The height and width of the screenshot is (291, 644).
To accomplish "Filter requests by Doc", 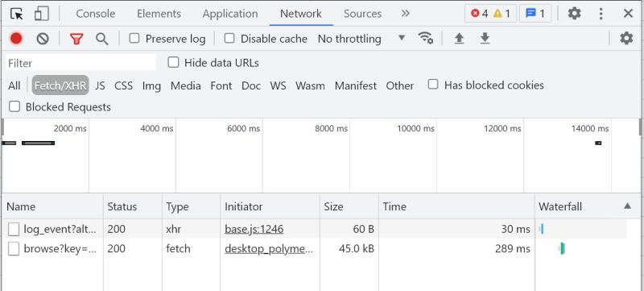I will tap(251, 85).
